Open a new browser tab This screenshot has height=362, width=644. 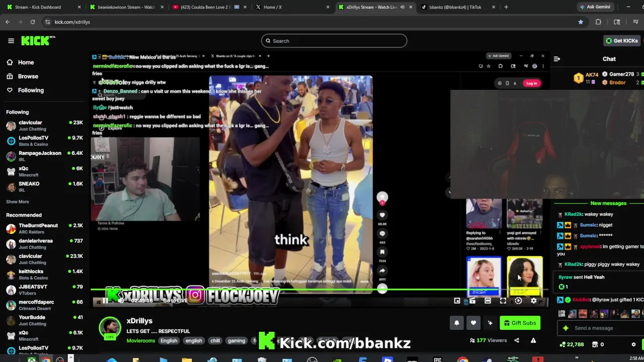(x=506, y=7)
